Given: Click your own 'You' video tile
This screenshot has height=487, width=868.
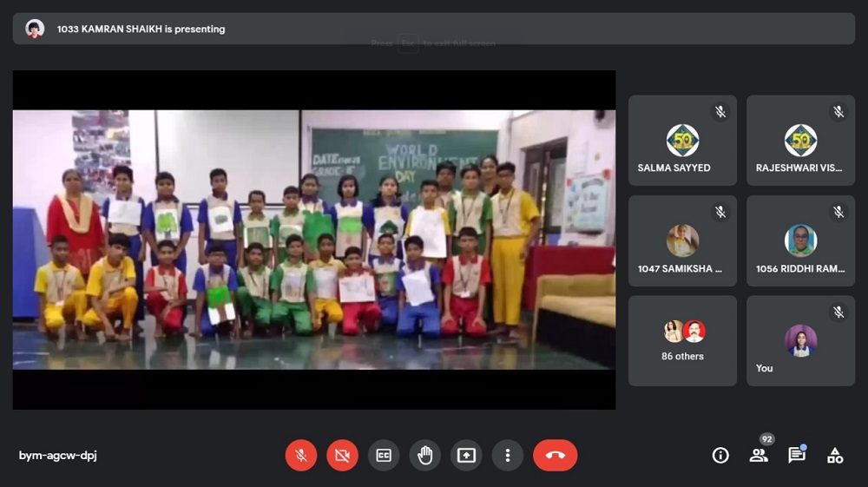Looking at the screenshot, I should coord(800,340).
